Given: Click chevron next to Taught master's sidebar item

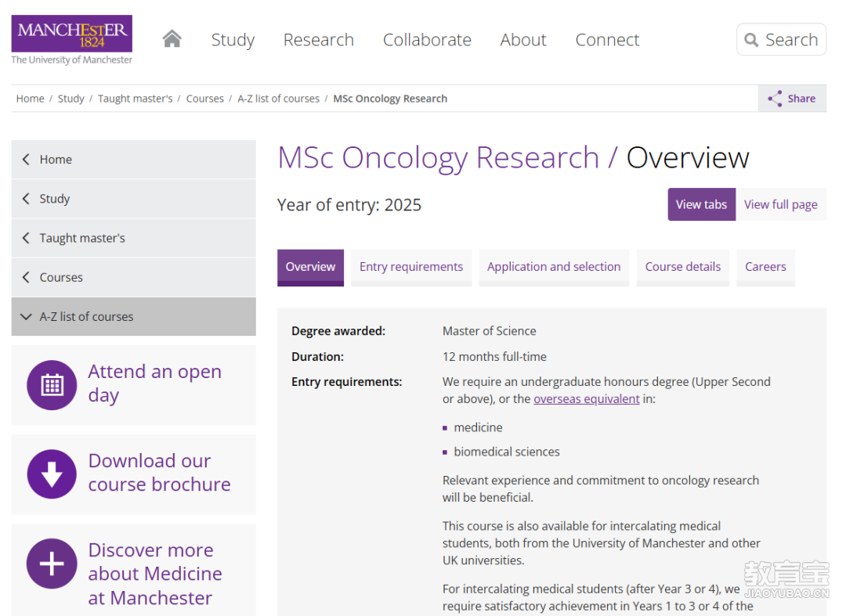Looking at the screenshot, I should [26, 238].
